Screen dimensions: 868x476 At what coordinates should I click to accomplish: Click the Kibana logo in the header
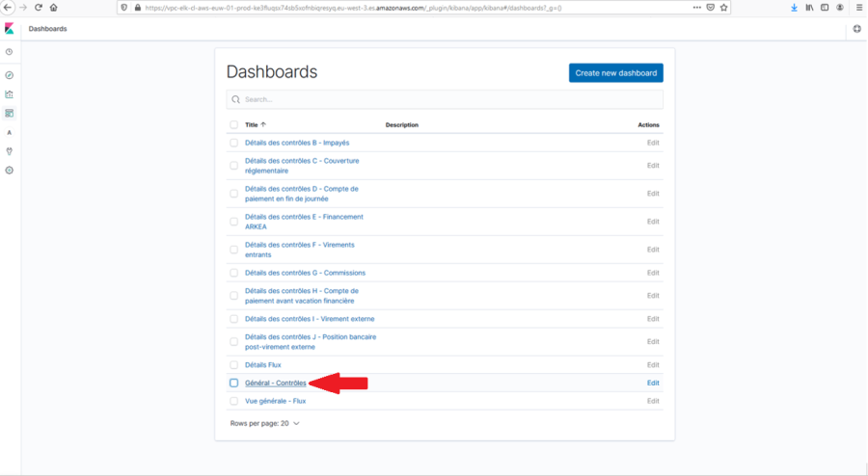click(9, 29)
